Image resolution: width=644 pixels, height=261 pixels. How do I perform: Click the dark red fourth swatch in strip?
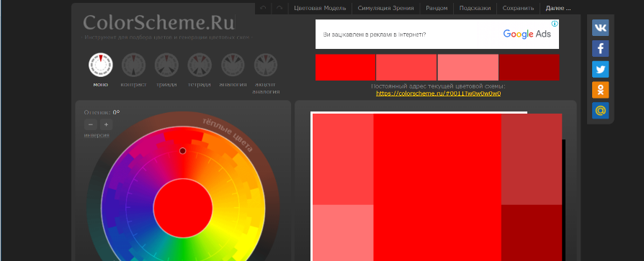click(x=529, y=67)
